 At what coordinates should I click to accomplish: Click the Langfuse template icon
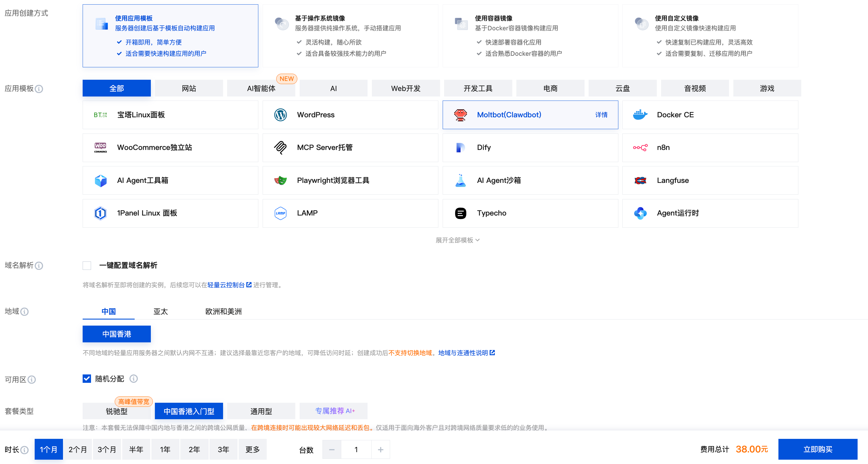[x=640, y=181]
